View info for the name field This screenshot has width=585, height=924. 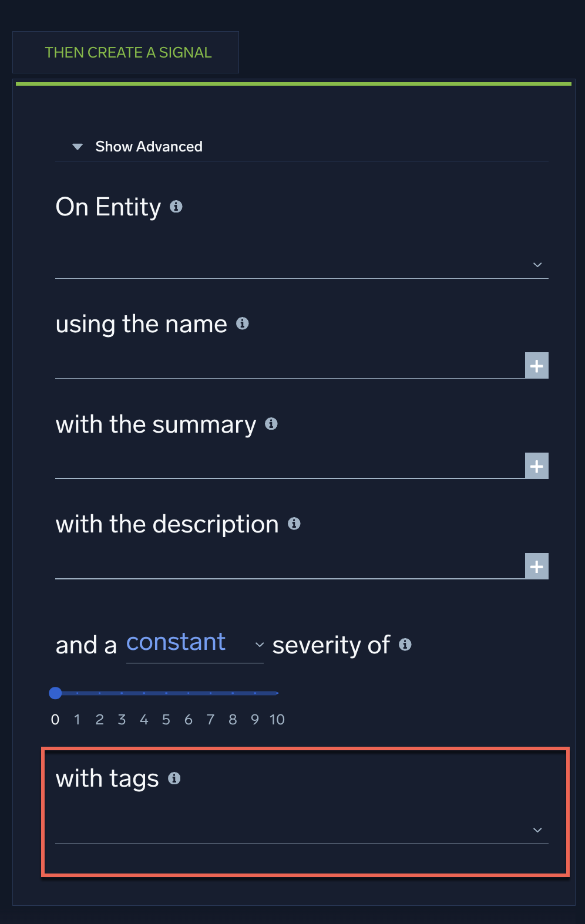pyautogui.click(x=243, y=323)
